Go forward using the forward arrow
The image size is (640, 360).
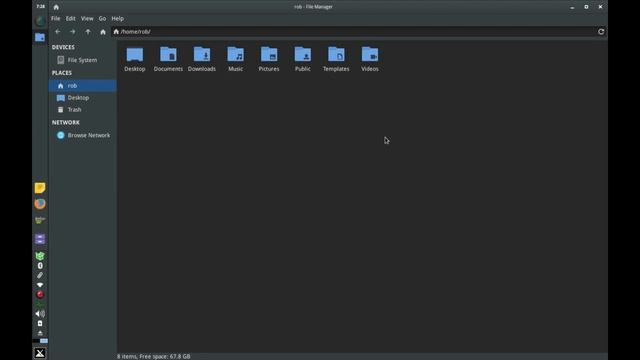(73, 31)
